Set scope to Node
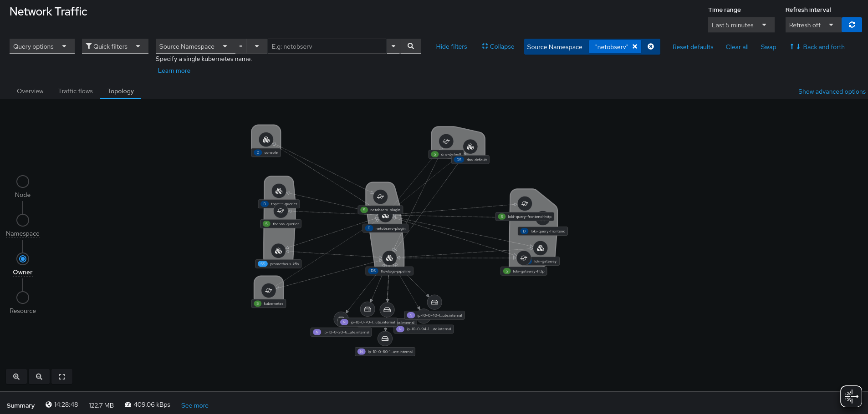Image resolution: width=868 pixels, height=414 pixels. click(x=23, y=182)
